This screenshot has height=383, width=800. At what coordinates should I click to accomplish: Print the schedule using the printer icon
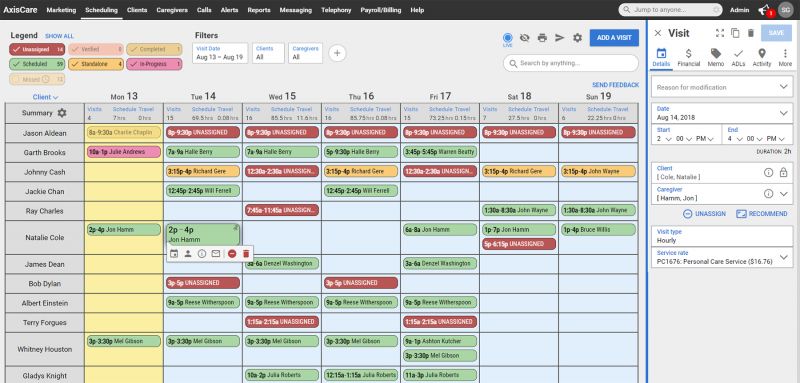pyautogui.click(x=542, y=38)
